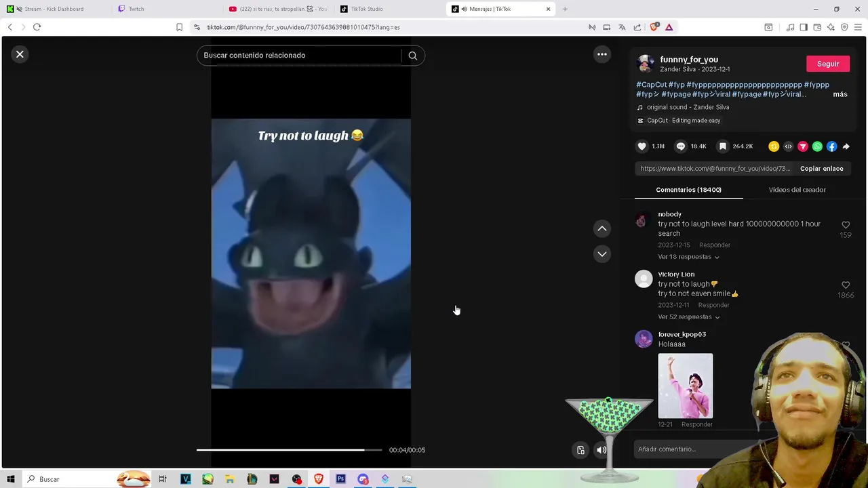Switch to the YouTube 'si te ries' tab
This screenshot has height=488, width=868.
point(278,9)
